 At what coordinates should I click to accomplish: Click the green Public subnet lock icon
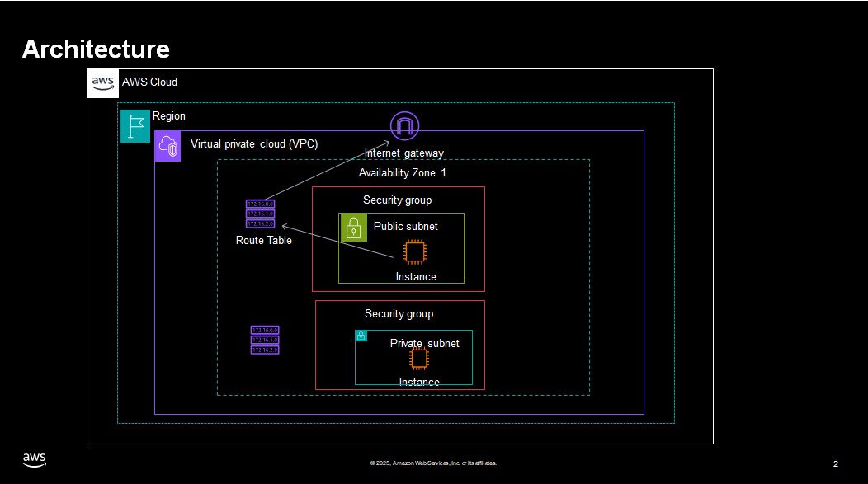point(353,228)
